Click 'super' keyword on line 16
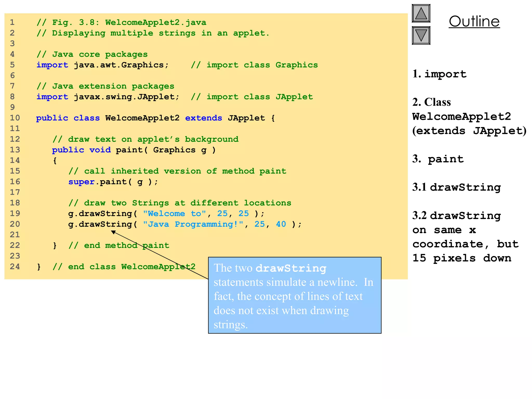Image resolution: width=532 pixels, height=399 pixels. 81,182
